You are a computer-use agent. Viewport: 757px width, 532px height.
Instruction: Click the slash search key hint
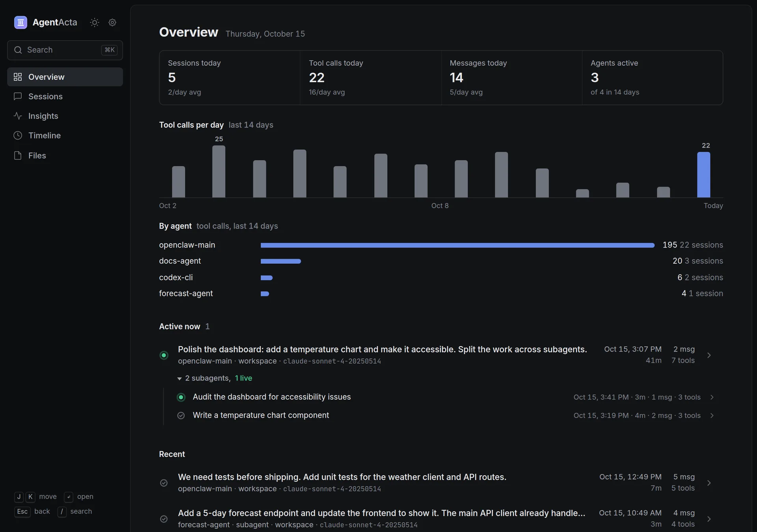coord(62,512)
